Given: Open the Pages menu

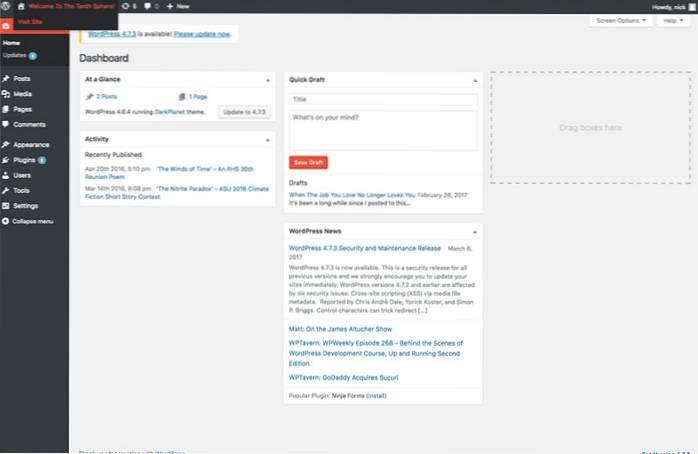Looking at the screenshot, I should coord(22,109).
